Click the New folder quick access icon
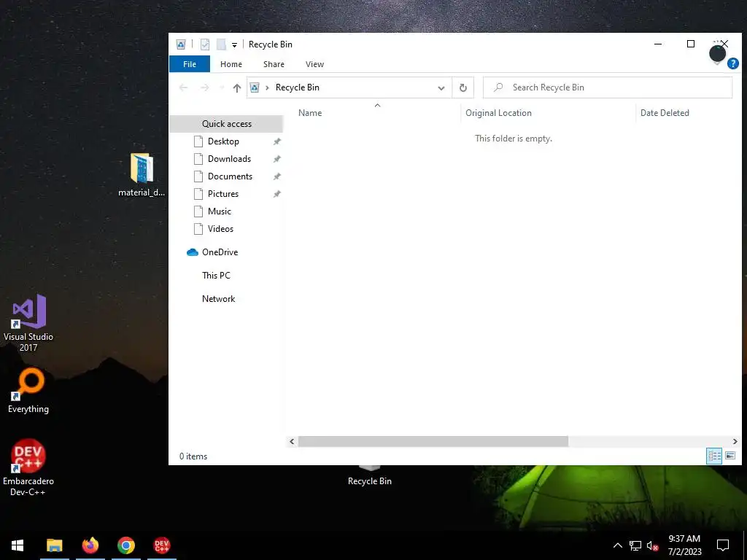Image resolution: width=747 pixels, height=560 pixels. tap(221, 44)
